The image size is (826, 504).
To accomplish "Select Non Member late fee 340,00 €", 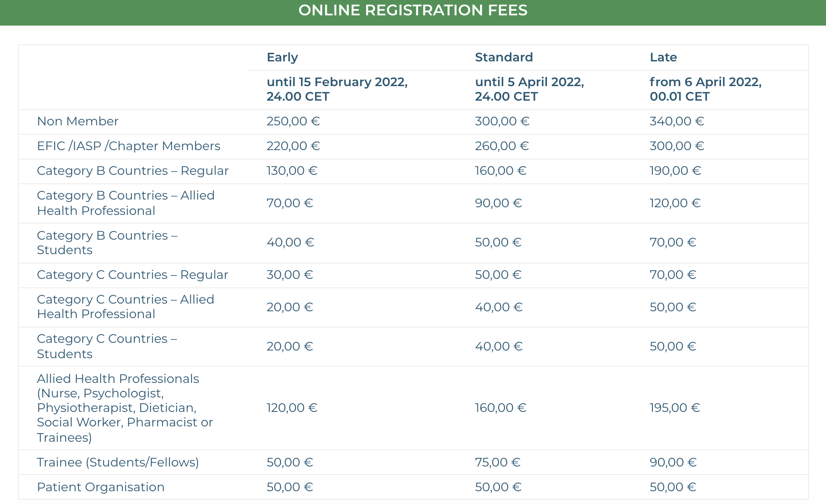I will point(677,121).
